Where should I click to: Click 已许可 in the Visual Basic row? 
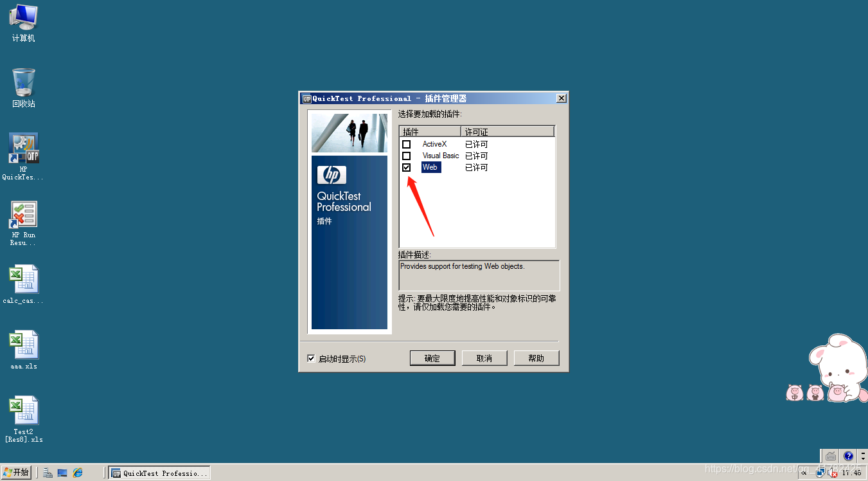pos(477,156)
